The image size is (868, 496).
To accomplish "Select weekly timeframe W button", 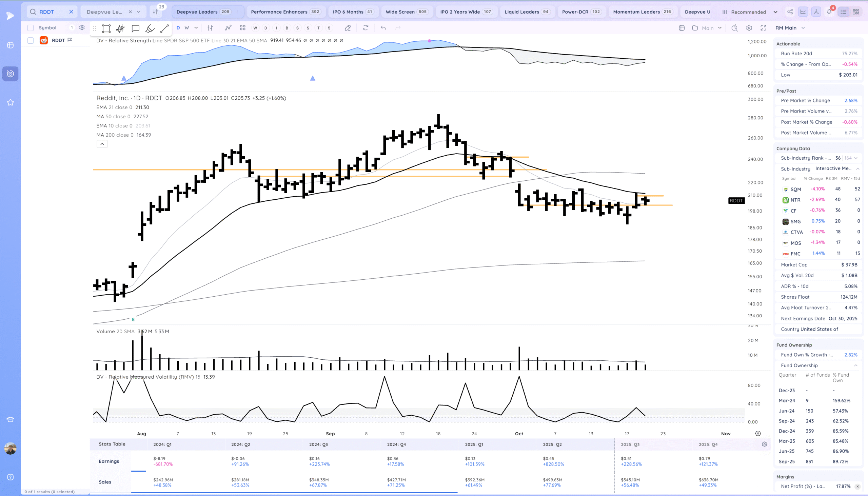I will coord(187,28).
